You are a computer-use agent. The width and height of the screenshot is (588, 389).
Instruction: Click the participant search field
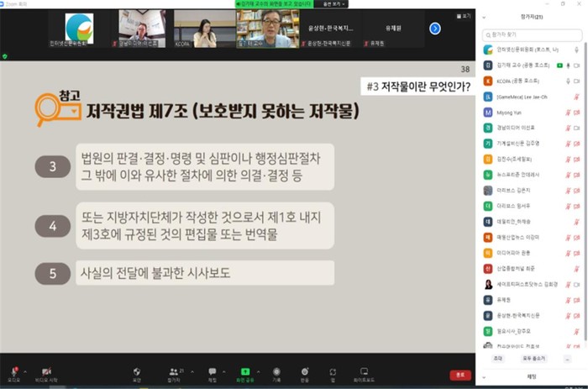[533, 34]
